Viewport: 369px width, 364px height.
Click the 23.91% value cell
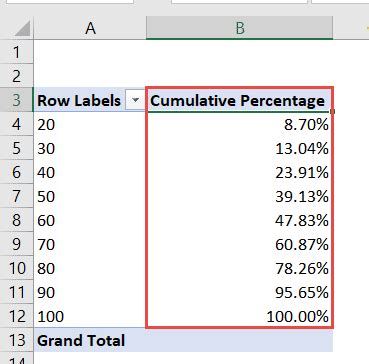pos(239,172)
